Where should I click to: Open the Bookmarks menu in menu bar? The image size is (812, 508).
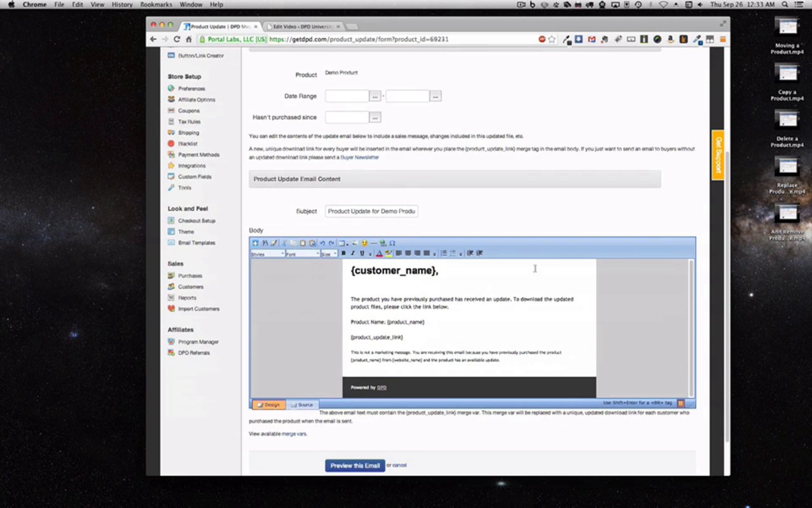[156, 4]
